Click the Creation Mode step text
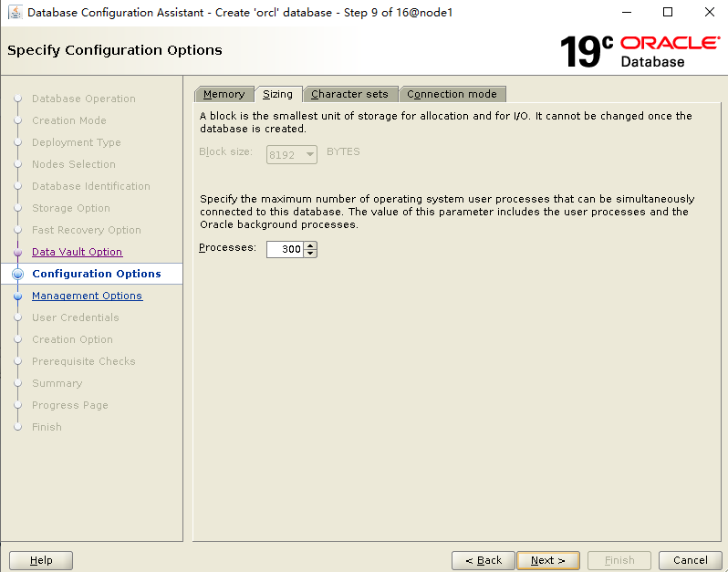 69,120
